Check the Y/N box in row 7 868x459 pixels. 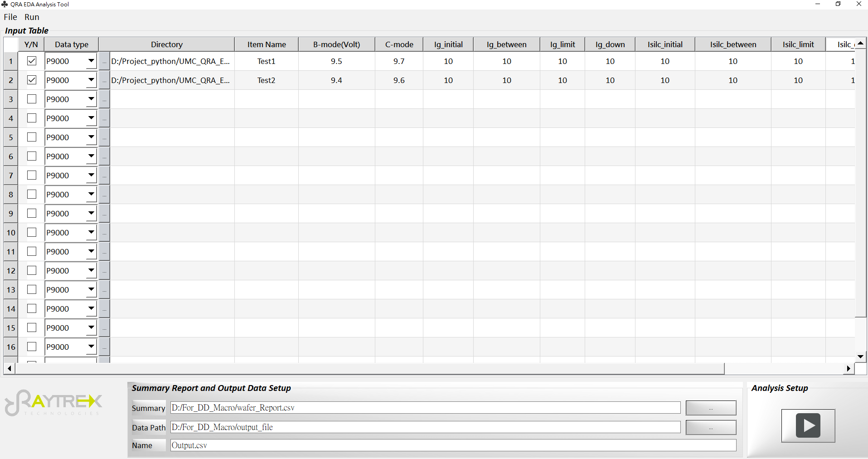(32, 175)
